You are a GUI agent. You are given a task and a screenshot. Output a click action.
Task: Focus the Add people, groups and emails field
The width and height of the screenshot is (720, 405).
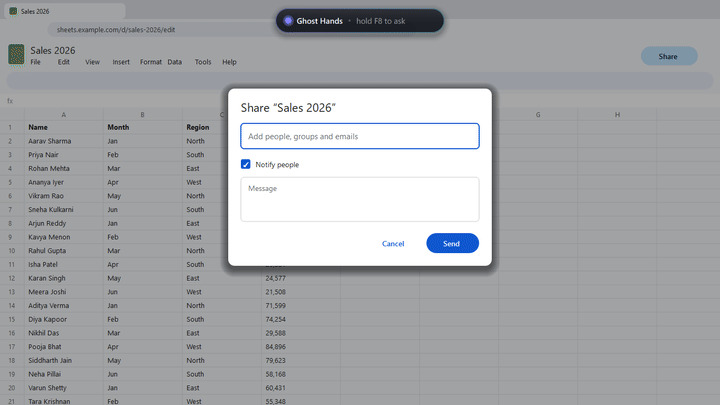(x=360, y=136)
